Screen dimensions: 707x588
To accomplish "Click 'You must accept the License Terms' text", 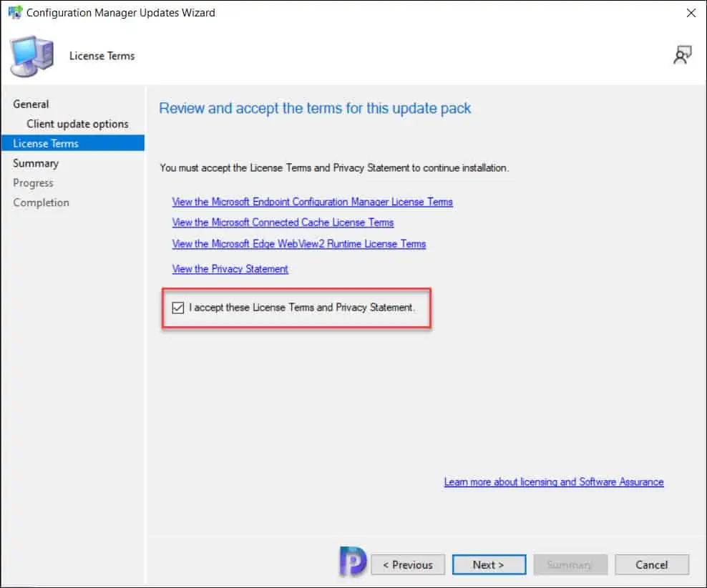I will pyautogui.click(x=334, y=167).
